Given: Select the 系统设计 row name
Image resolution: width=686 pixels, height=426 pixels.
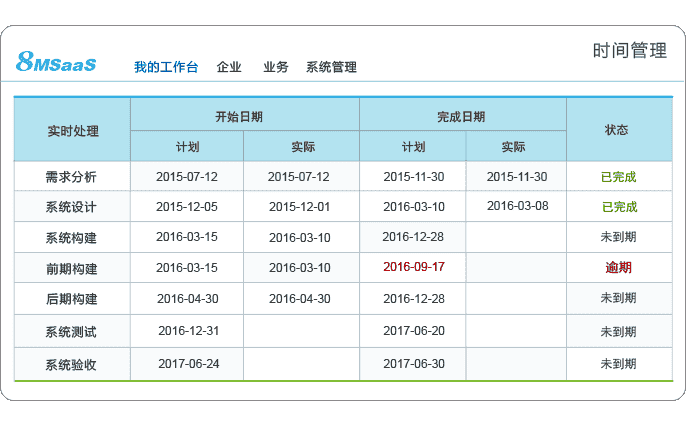Looking at the screenshot, I should click(x=71, y=207).
